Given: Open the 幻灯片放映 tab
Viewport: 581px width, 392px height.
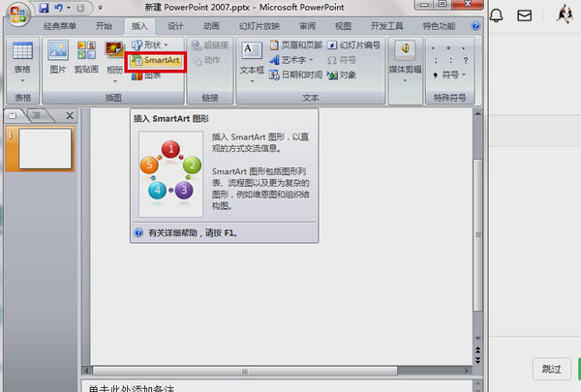Looking at the screenshot, I should (259, 26).
